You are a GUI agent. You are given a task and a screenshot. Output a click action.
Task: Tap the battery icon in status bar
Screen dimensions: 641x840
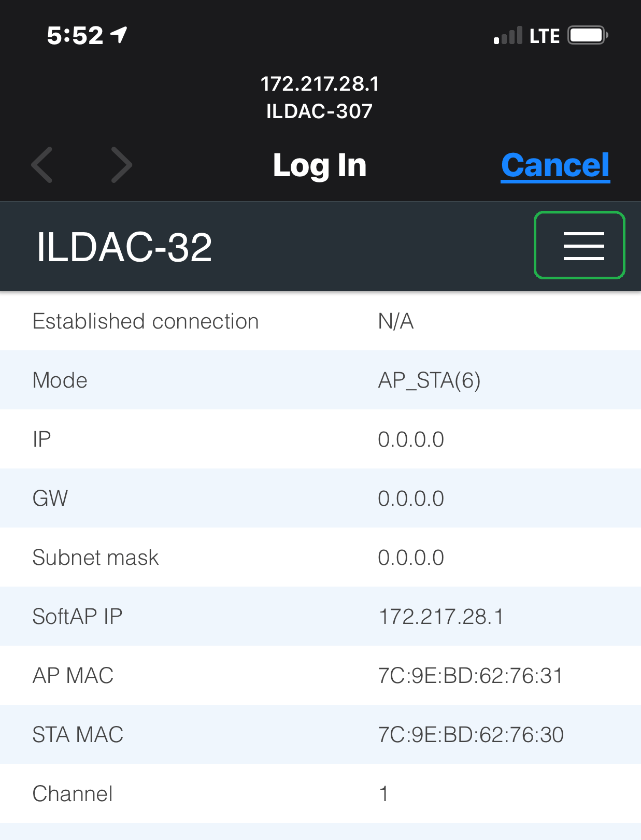[588, 36]
